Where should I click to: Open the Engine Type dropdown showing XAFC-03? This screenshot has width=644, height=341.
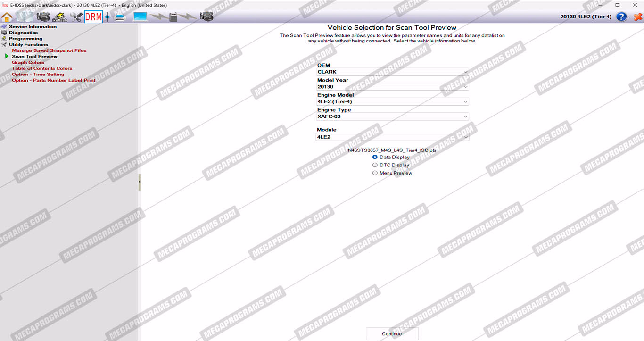click(x=393, y=116)
